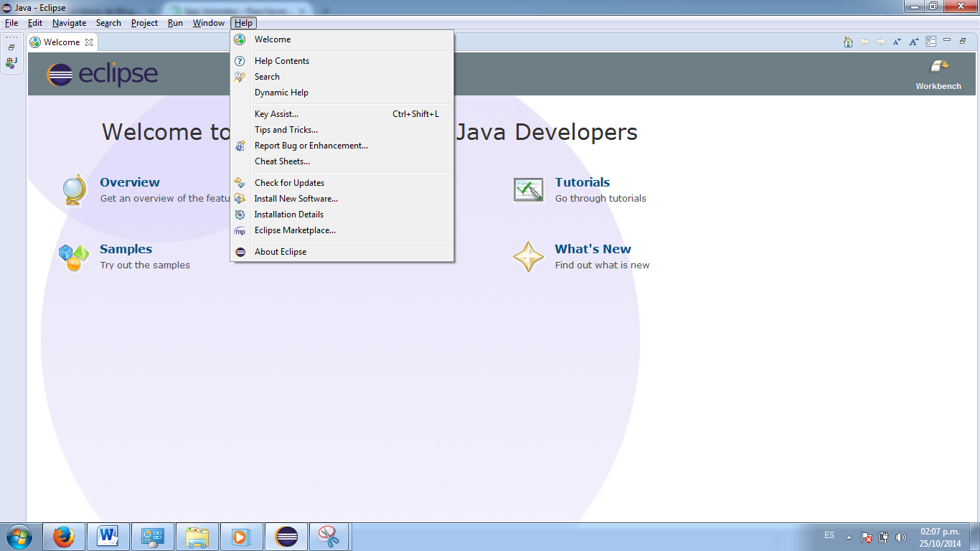Open the Customize Page checklist icon

point(931,42)
